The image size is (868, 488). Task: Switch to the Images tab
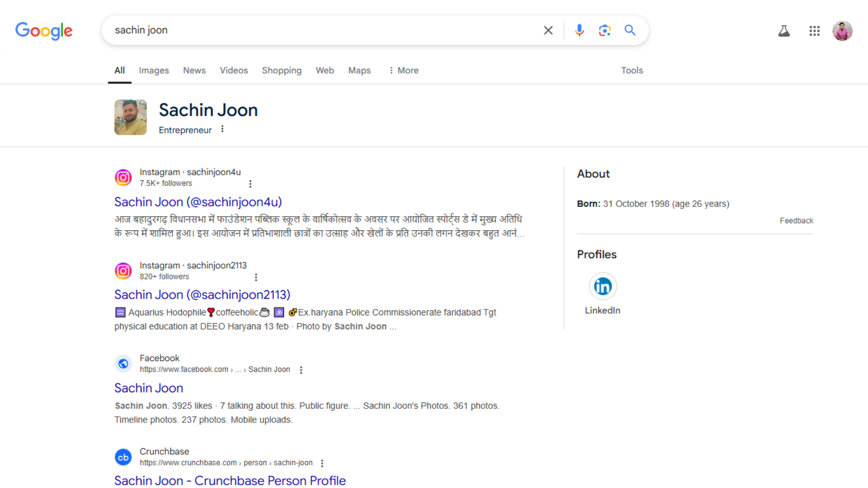coord(154,70)
